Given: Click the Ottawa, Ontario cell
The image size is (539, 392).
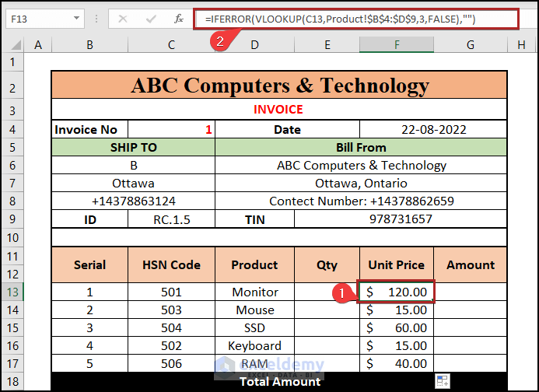Looking at the screenshot, I should coord(361,184).
